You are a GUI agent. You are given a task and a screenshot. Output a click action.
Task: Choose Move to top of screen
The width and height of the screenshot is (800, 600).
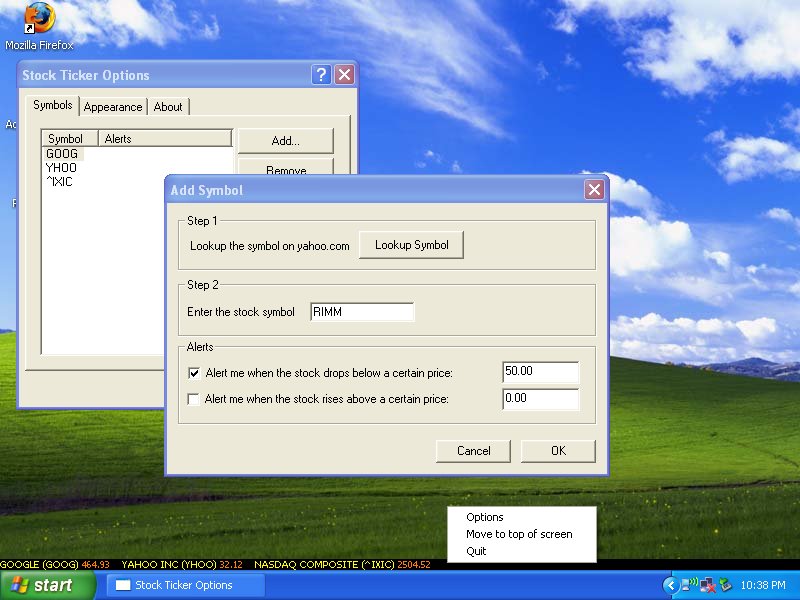pyautogui.click(x=521, y=534)
